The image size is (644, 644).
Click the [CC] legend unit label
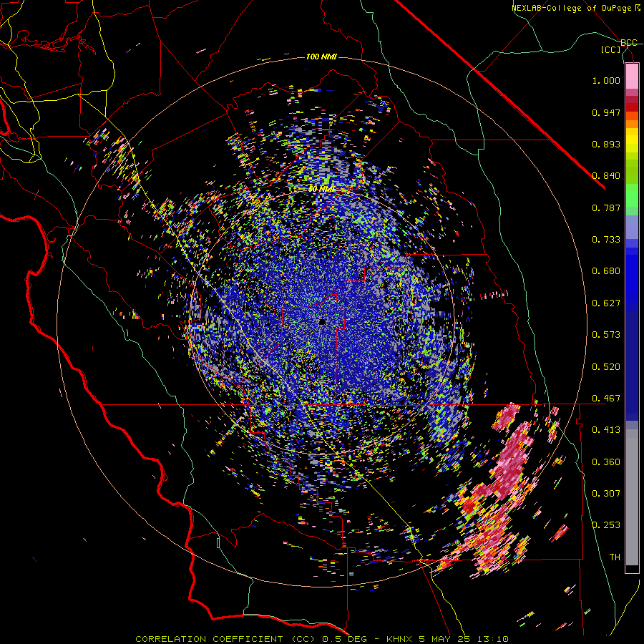pyautogui.click(x=611, y=50)
